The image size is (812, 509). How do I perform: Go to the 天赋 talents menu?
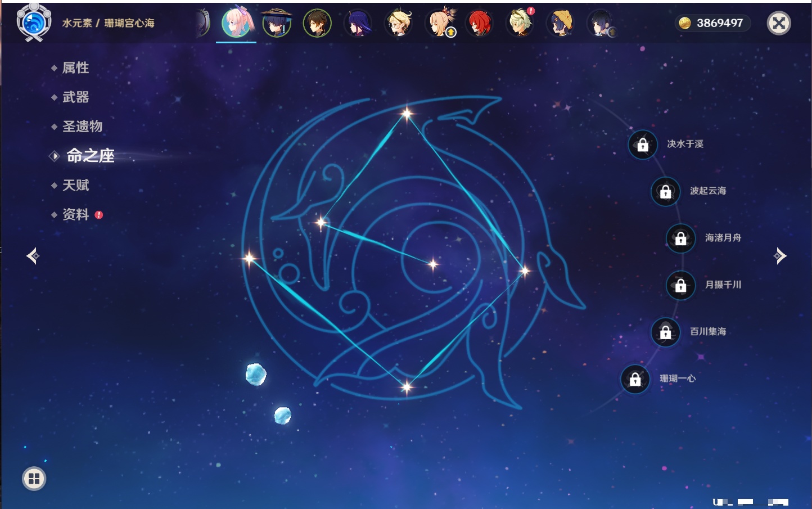[x=75, y=185]
